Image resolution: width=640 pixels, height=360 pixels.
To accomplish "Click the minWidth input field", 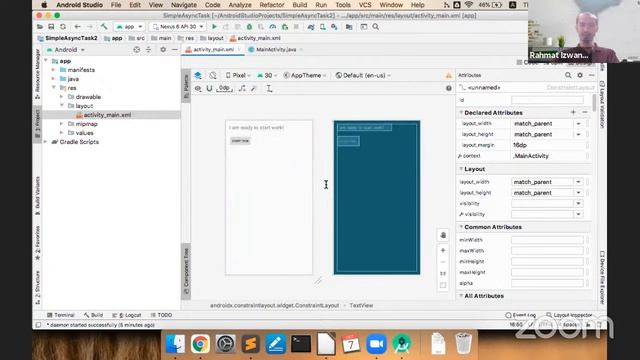I will point(547,240).
